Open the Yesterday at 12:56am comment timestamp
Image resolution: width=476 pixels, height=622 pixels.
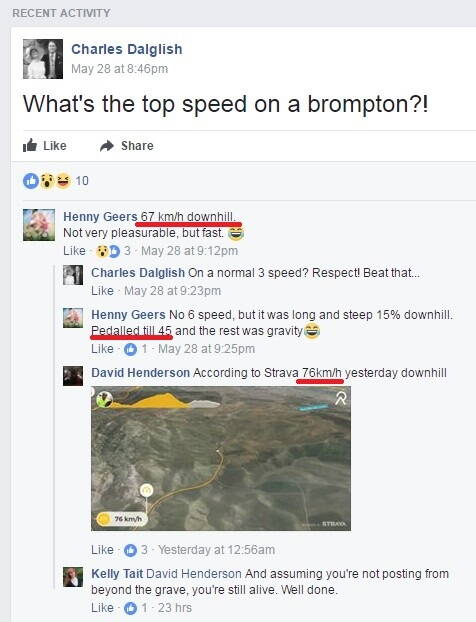click(217, 550)
